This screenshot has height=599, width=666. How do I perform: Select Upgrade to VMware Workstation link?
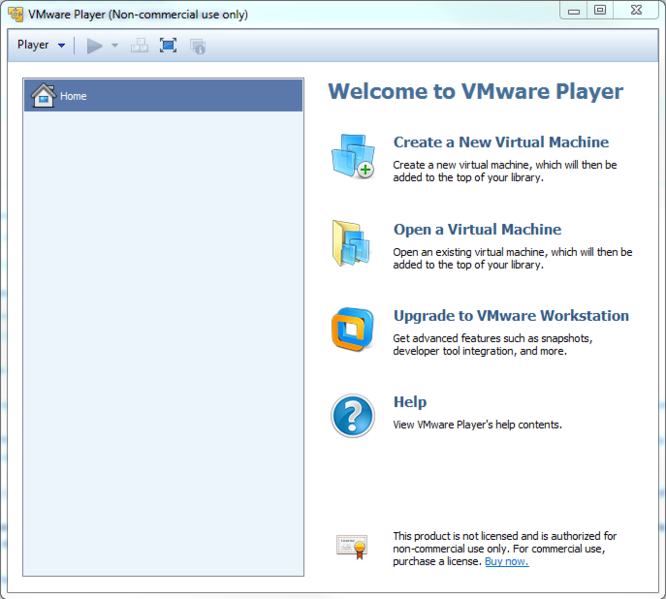tap(511, 316)
